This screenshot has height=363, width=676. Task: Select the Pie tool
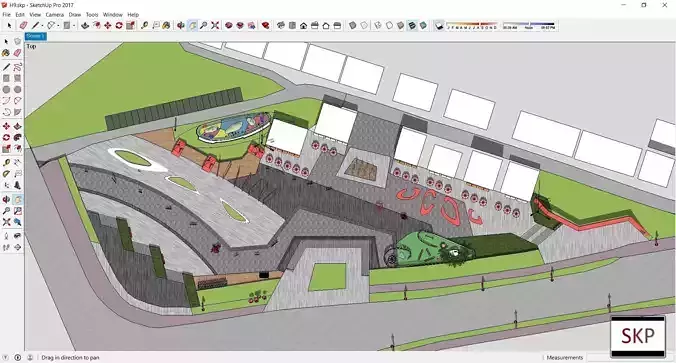[x=17, y=112]
